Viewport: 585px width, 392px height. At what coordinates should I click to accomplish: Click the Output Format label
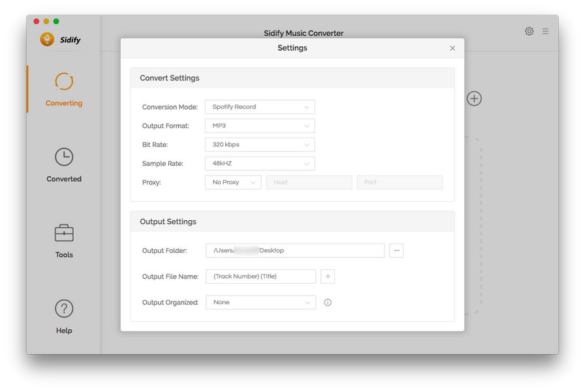click(x=165, y=126)
